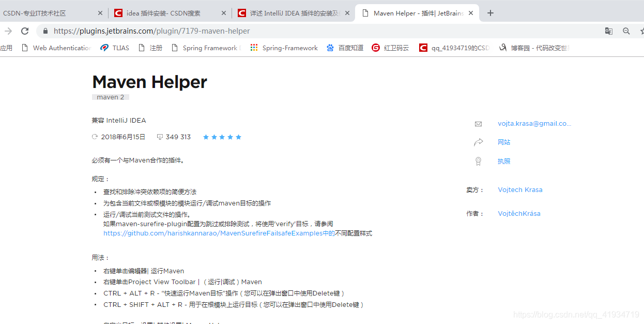
Task: Open the Web Authentication bookmark
Action: coord(56,48)
